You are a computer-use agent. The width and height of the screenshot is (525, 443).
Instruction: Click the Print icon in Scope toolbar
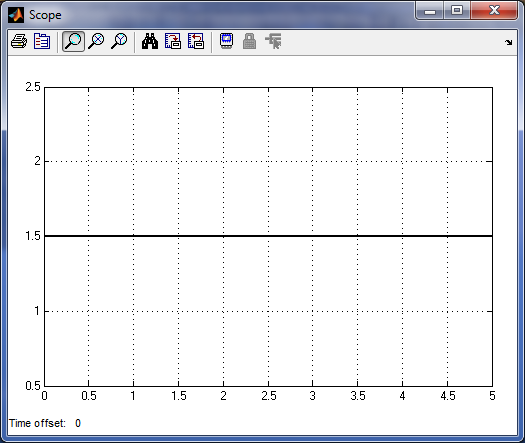point(19,42)
